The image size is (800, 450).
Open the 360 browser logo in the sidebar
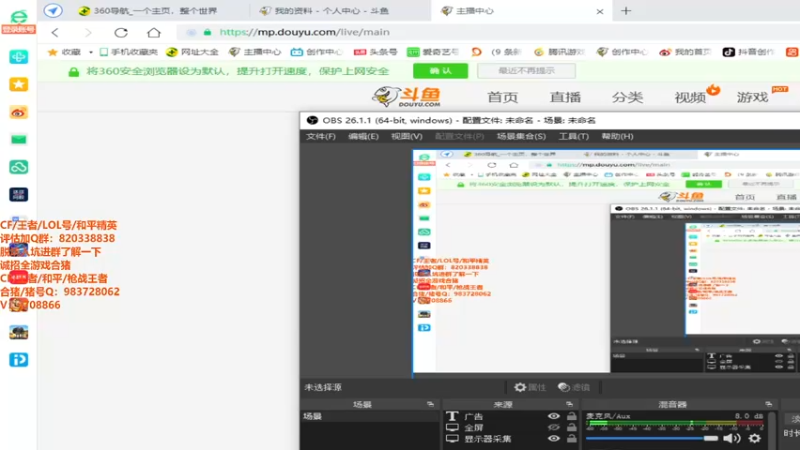pyautogui.click(x=18, y=16)
